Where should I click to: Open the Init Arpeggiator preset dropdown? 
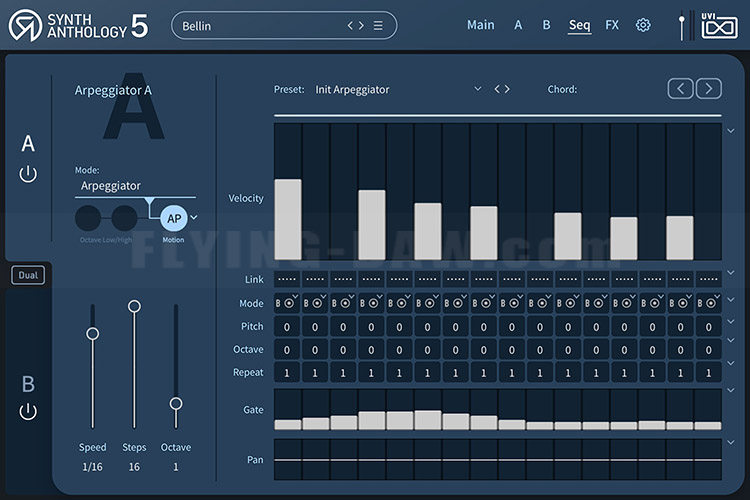477,89
